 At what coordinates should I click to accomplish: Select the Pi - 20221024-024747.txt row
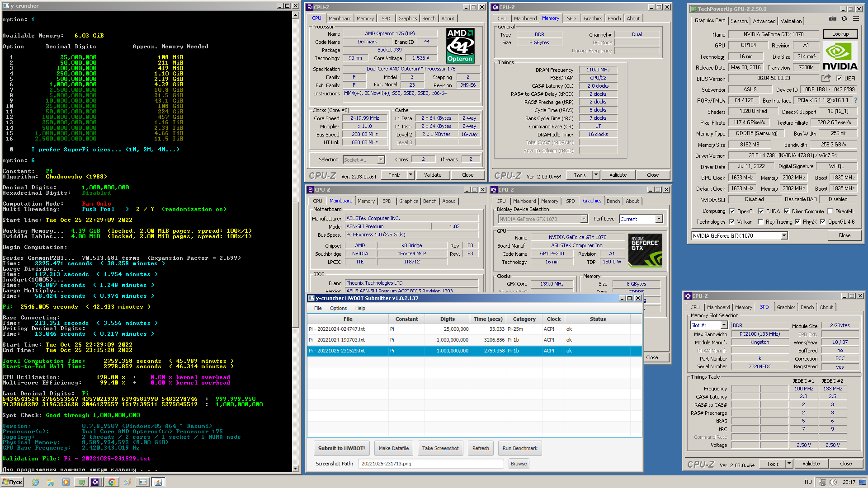[474, 329]
